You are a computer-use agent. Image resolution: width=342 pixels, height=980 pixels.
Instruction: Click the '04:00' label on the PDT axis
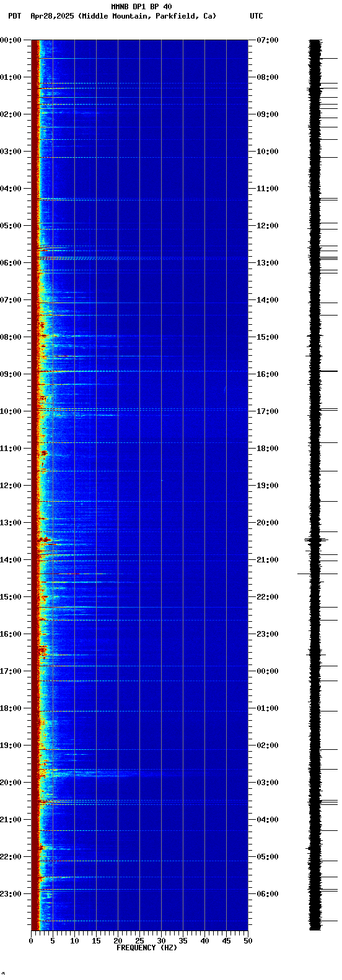tap(11, 189)
